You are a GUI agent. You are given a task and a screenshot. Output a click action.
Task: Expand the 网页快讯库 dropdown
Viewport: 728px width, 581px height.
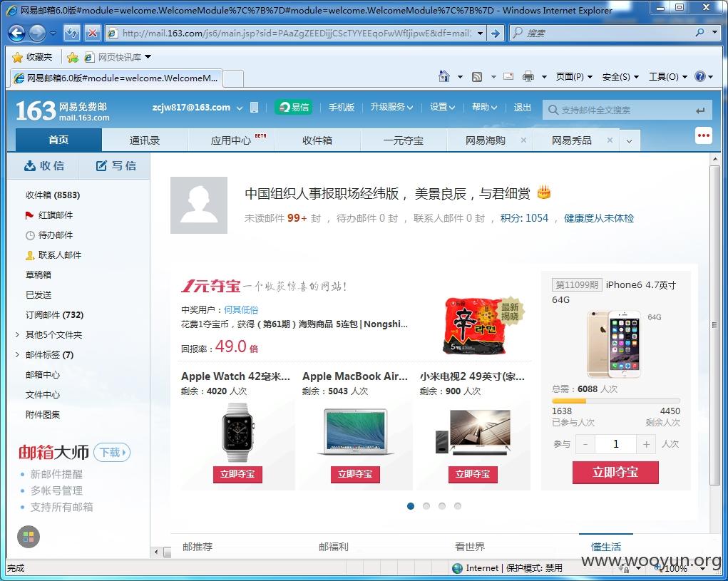coord(148,57)
